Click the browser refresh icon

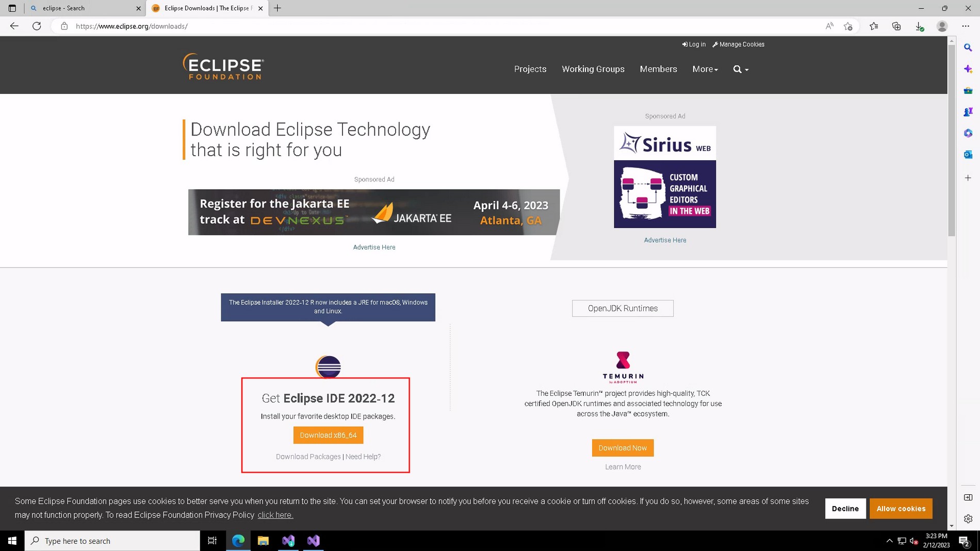37,26
